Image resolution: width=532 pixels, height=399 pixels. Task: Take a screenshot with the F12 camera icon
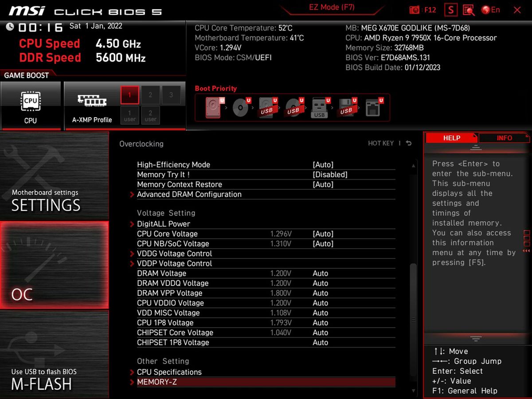pos(415,10)
